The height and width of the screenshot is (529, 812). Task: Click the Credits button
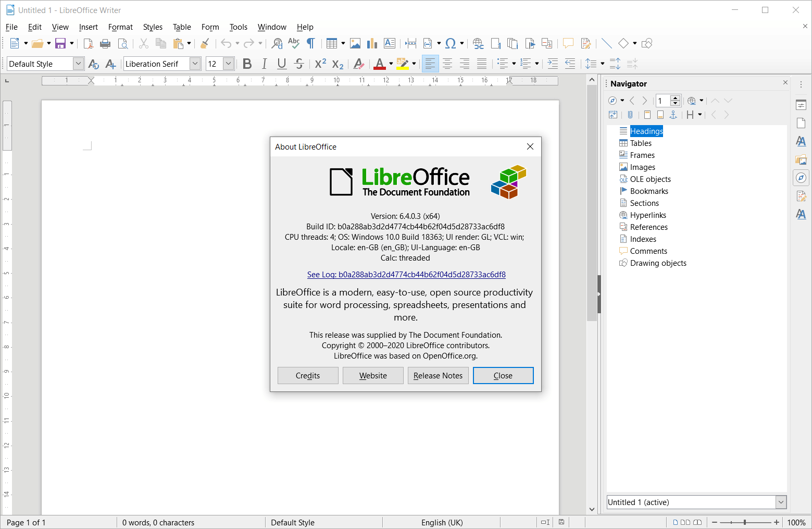[308, 376]
